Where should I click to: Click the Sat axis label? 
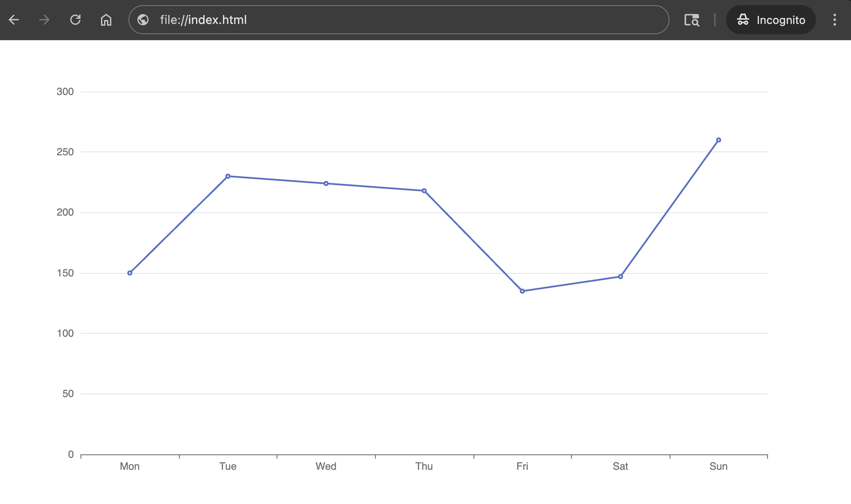[620, 466]
